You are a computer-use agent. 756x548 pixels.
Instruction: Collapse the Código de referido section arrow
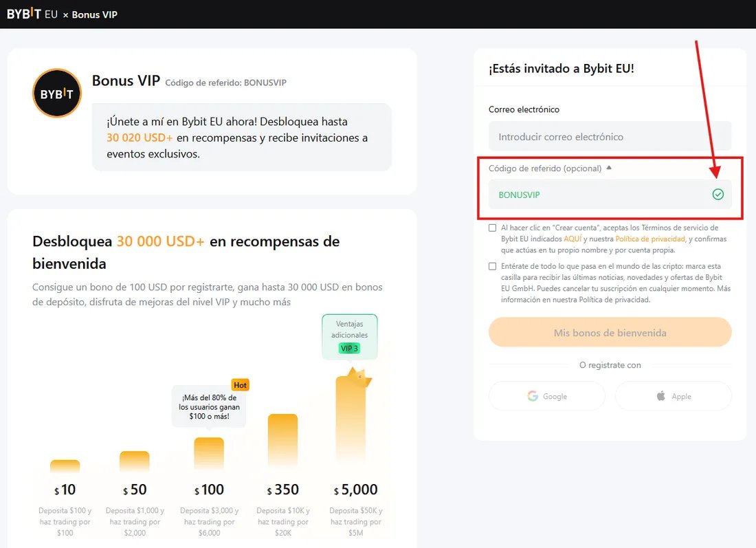click(609, 168)
